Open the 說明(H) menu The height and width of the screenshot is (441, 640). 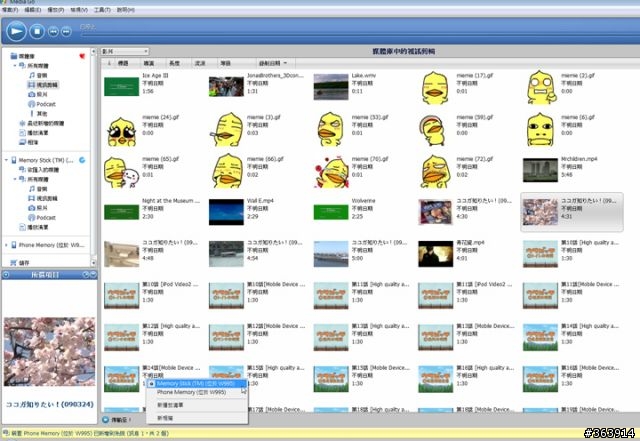coord(125,9)
